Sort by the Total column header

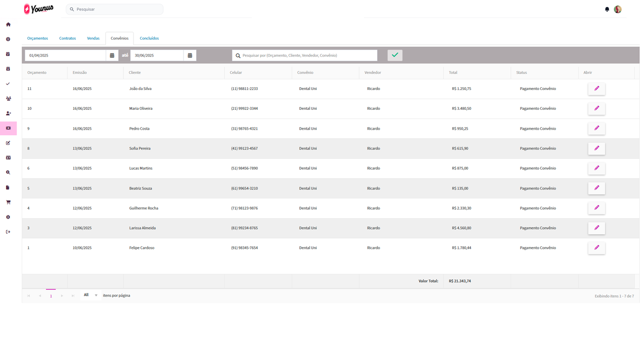click(453, 73)
